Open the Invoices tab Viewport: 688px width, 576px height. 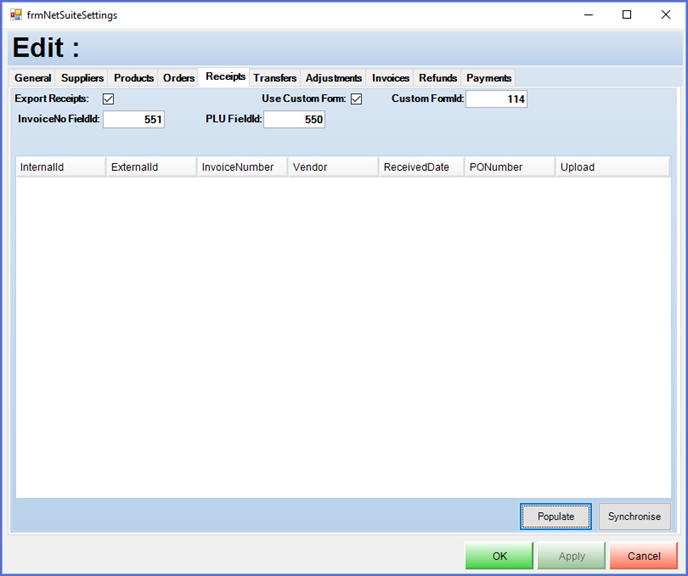(x=391, y=78)
